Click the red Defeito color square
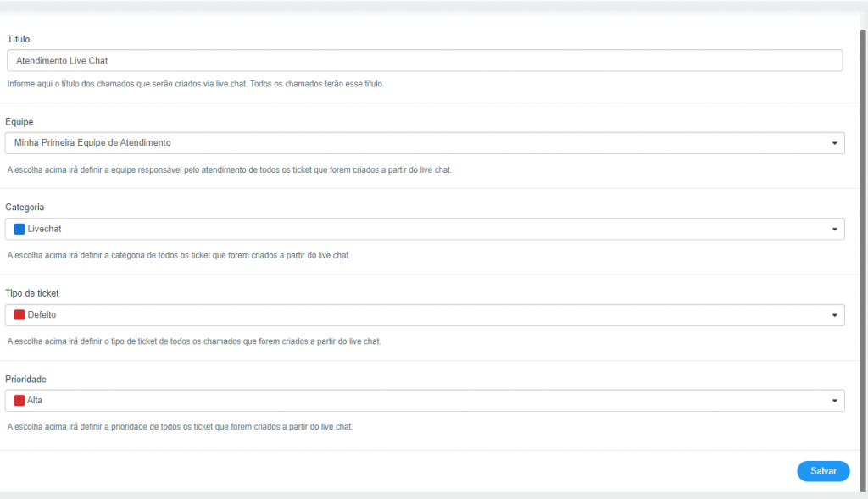The height and width of the screenshot is (499, 868). (x=19, y=315)
